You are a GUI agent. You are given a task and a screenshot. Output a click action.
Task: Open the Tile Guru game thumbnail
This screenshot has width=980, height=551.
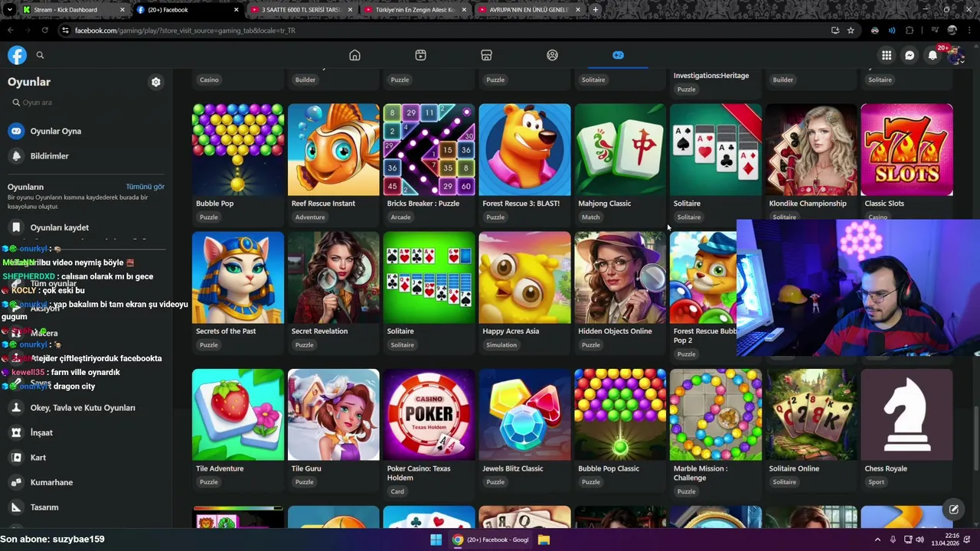[x=334, y=415]
